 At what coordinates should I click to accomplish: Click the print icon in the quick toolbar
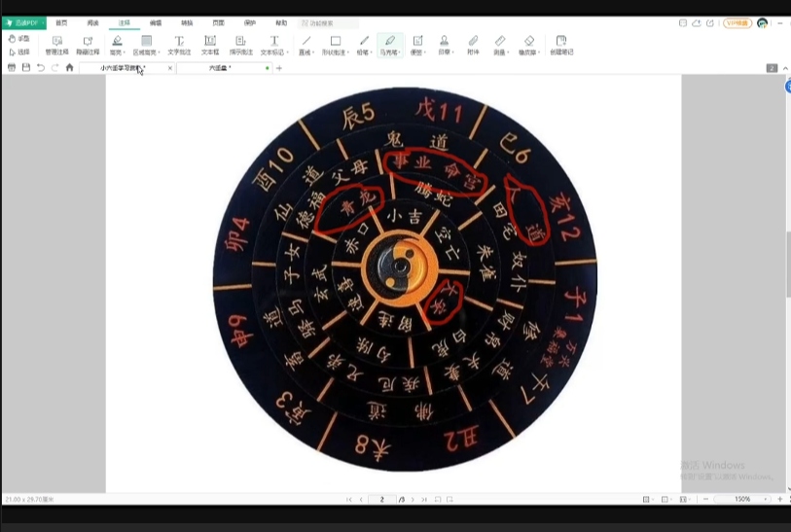tap(12, 68)
